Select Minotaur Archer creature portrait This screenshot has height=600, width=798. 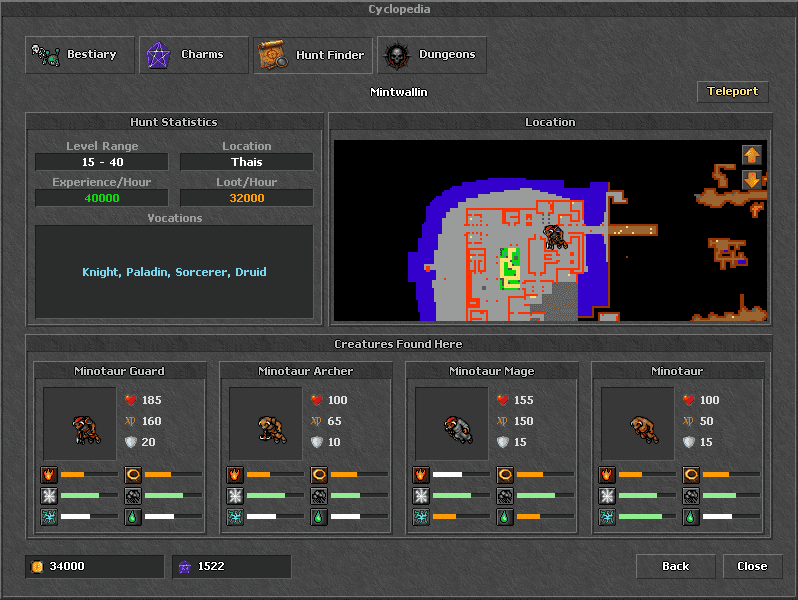coord(266,424)
